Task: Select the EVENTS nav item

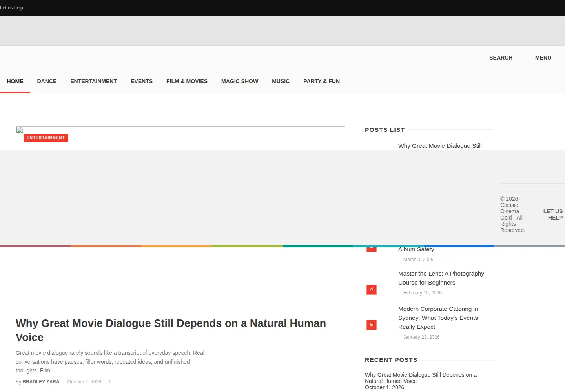Action: pyautogui.click(x=142, y=81)
